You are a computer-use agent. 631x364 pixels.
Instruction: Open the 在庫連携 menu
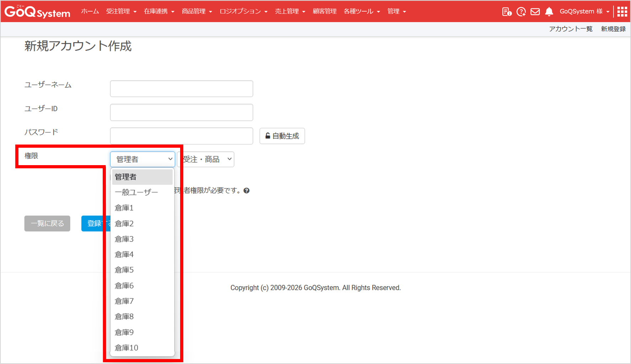159,11
